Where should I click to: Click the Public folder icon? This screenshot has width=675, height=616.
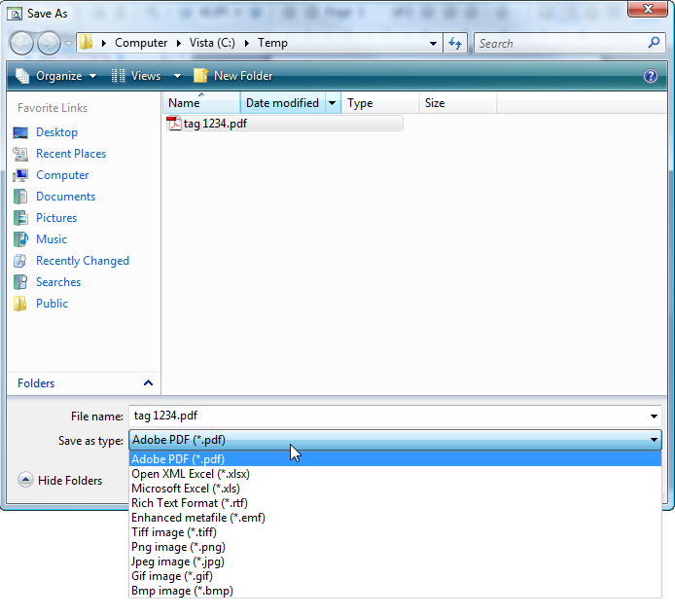20,304
